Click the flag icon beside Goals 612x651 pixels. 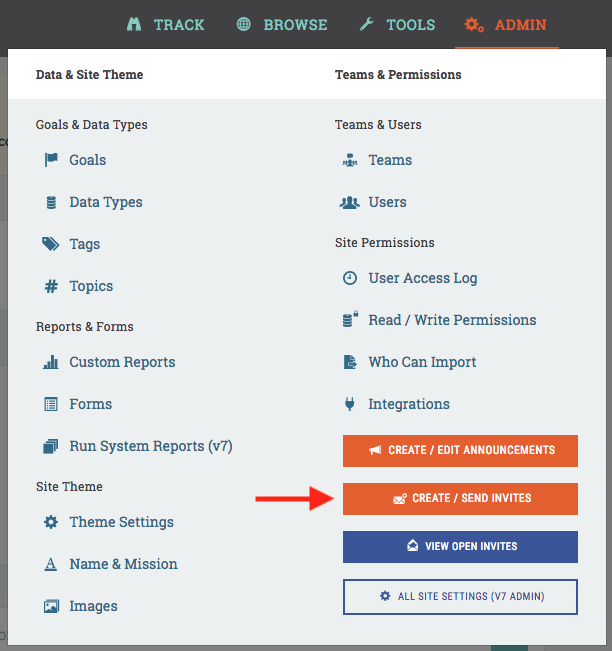click(x=51, y=160)
